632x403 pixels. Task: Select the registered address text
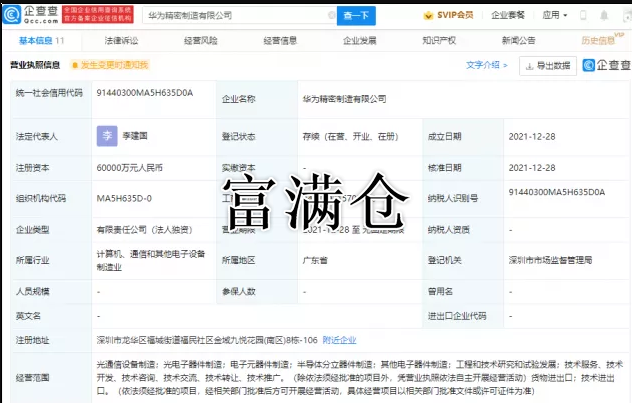click(207, 340)
